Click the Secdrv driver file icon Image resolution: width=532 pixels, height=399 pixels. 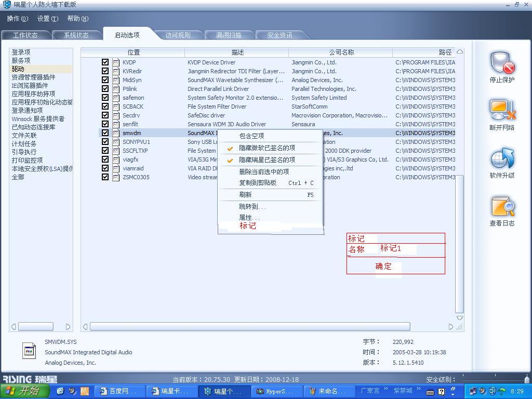pos(116,115)
